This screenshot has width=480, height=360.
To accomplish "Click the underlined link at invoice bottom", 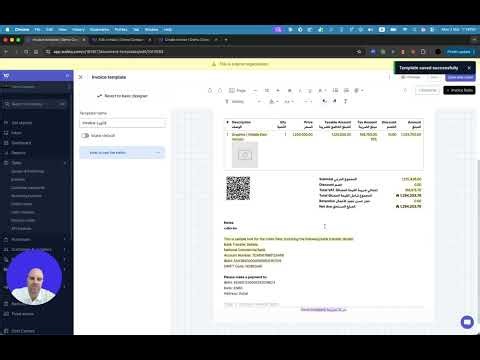I will pyautogui.click(x=323, y=310).
